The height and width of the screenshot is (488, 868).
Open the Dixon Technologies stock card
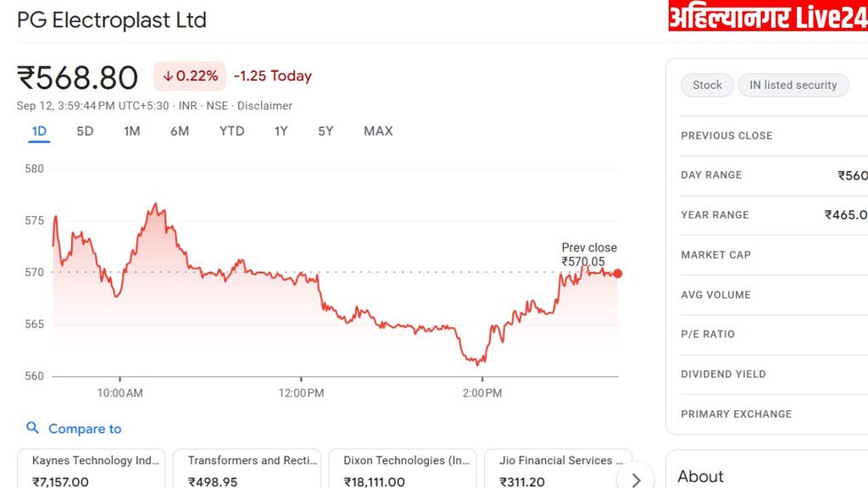coord(403,469)
